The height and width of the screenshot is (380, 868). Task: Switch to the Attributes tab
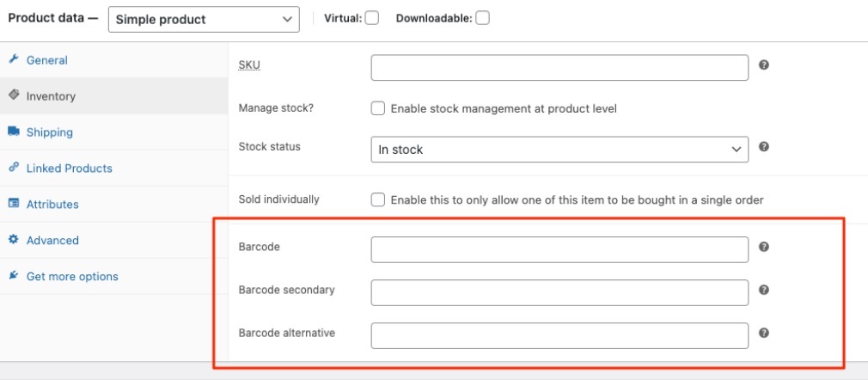click(x=52, y=205)
